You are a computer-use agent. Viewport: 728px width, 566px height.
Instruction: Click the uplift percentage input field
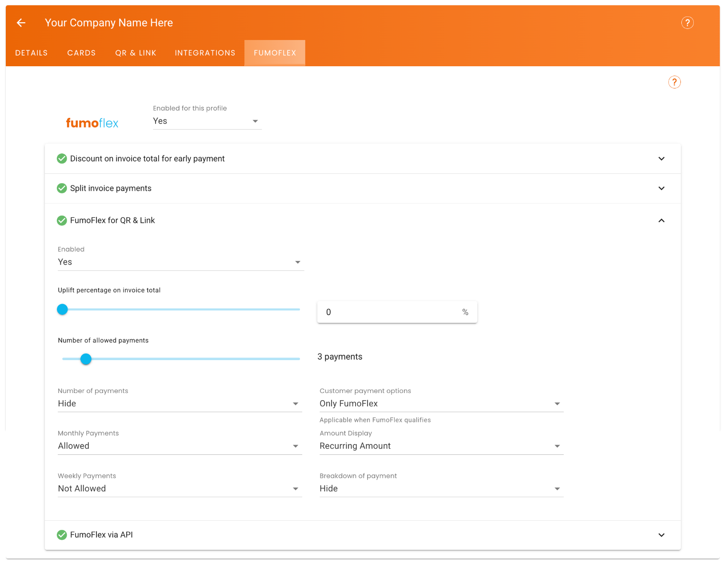point(397,312)
